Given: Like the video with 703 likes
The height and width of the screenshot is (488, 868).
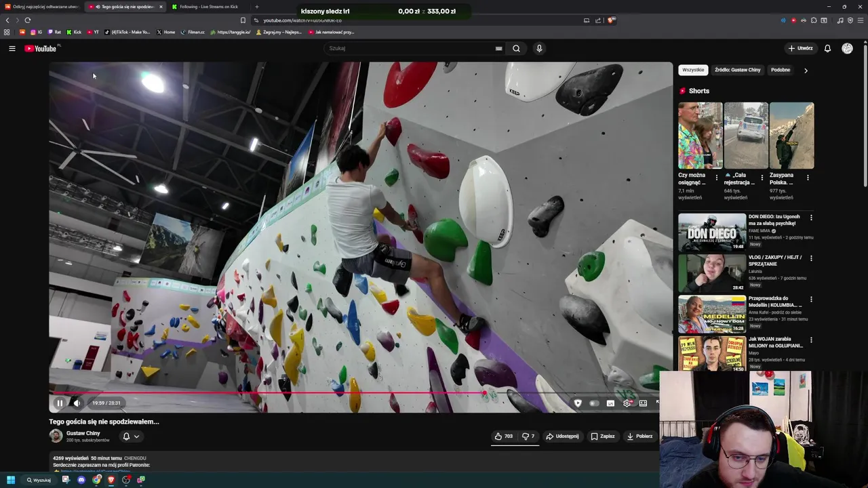Looking at the screenshot, I should tap(503, 436).
